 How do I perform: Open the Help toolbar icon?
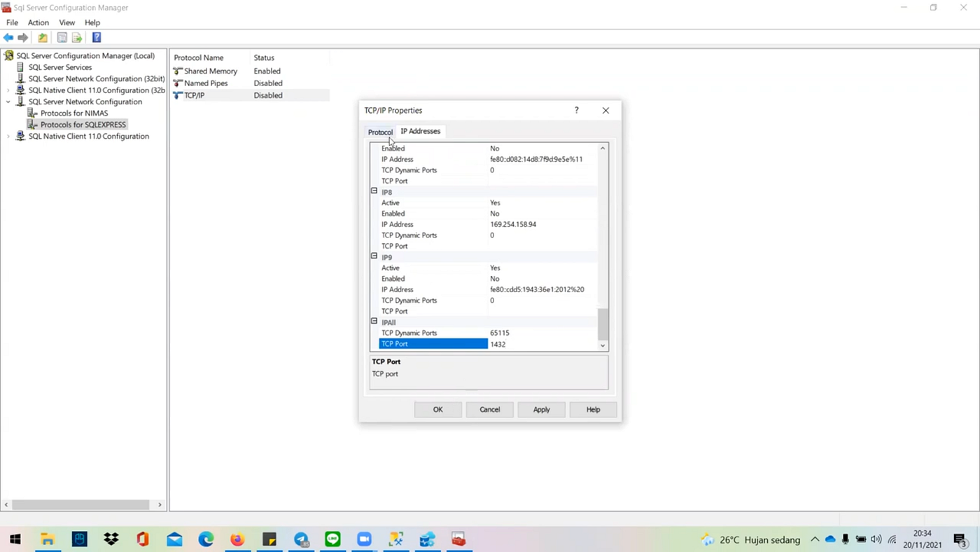pos(97,37)
